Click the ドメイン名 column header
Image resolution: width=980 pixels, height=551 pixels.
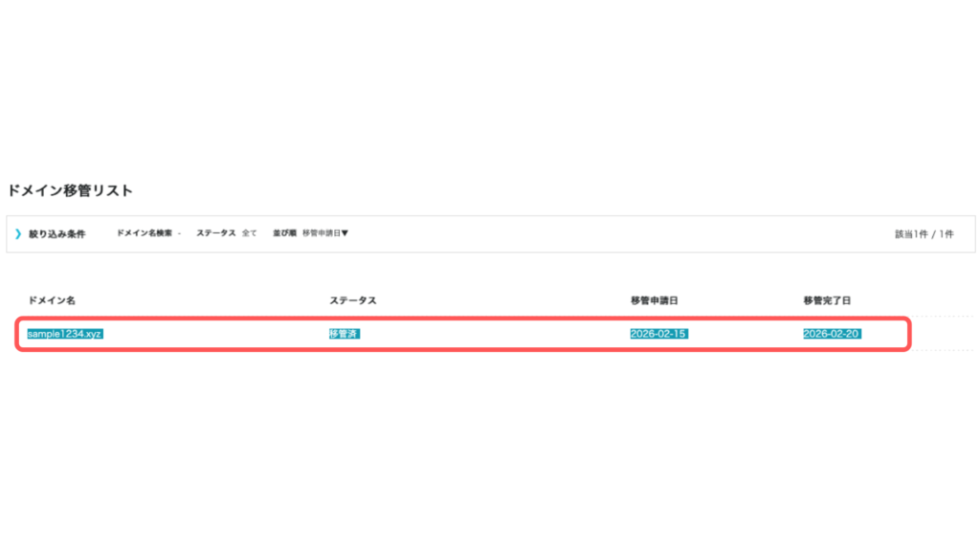point(52,300)
